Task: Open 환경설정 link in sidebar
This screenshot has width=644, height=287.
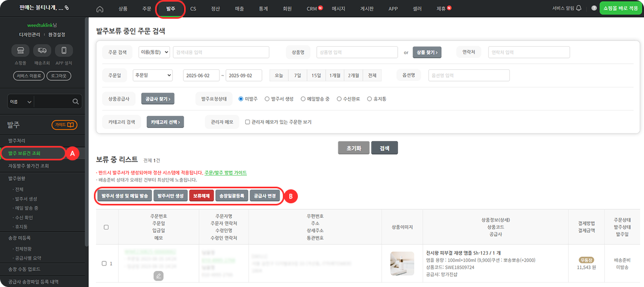Action: [57, 34]
